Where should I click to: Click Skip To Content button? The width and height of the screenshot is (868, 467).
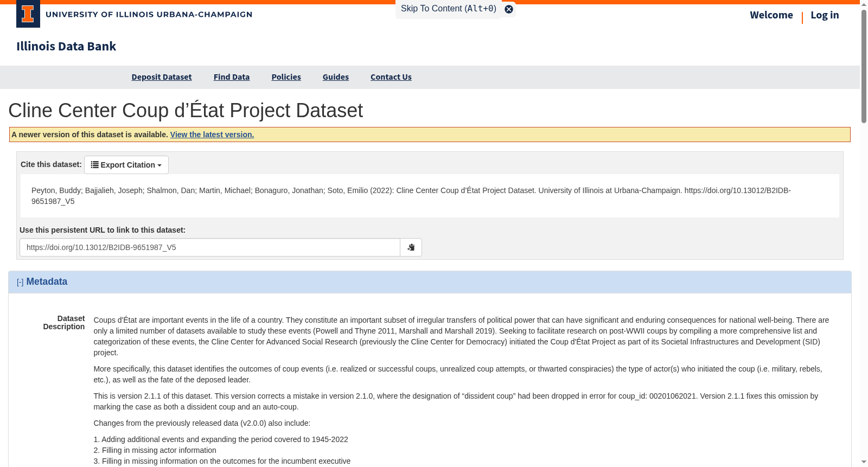[449, 9]
